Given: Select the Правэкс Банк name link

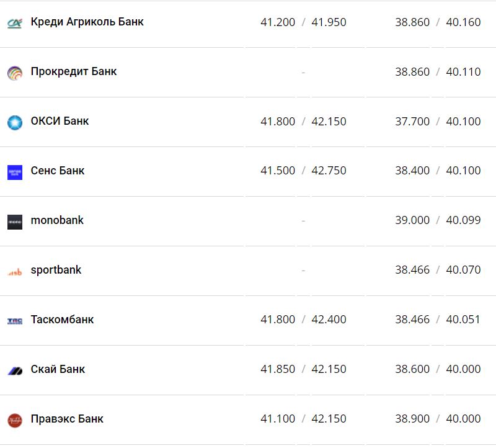Looking at the screenshot, I should click(67, 419).
